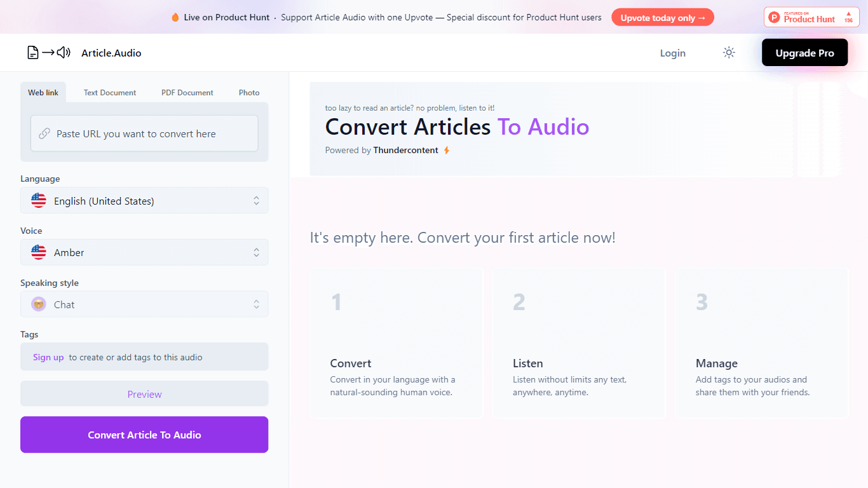Click the flame icon beside Live on Product Hunt
The width and height of the screenshot is (868, 488).
point(175,18)
